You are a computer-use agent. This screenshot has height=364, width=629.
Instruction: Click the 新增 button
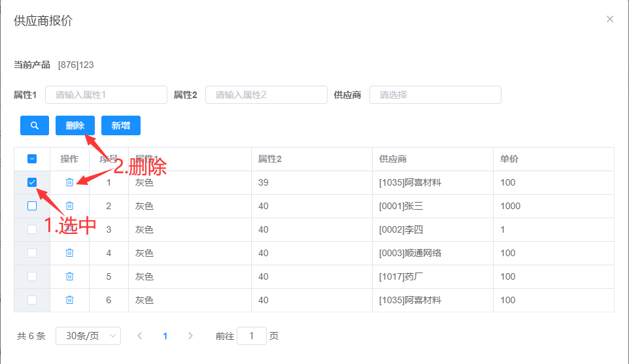tap(120, 125)
